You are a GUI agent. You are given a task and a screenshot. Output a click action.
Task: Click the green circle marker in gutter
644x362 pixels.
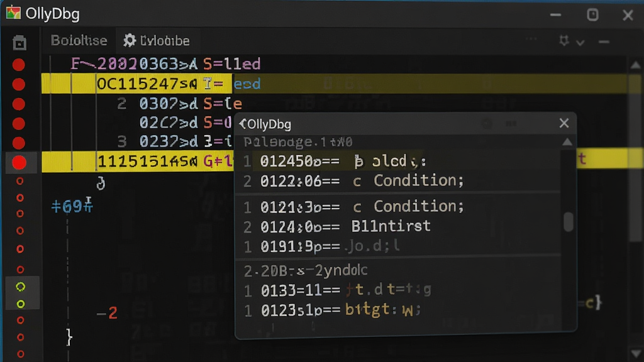pos(20,287)
